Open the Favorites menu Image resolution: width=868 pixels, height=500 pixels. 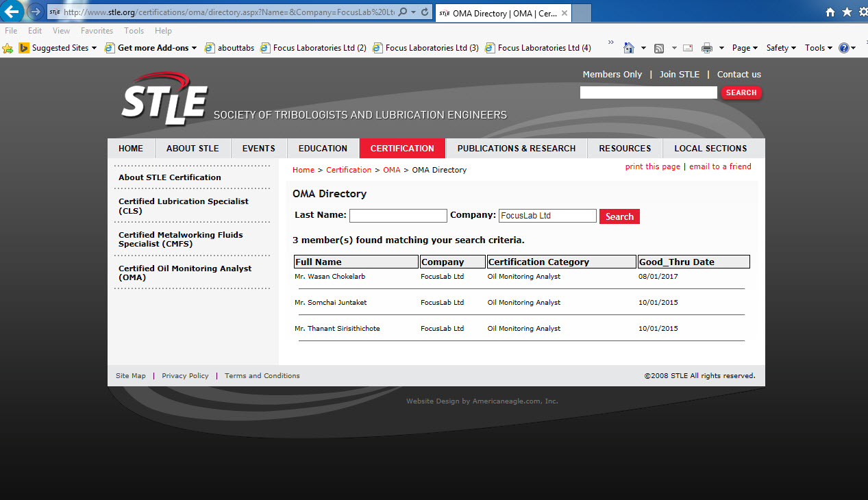point(97,31)
